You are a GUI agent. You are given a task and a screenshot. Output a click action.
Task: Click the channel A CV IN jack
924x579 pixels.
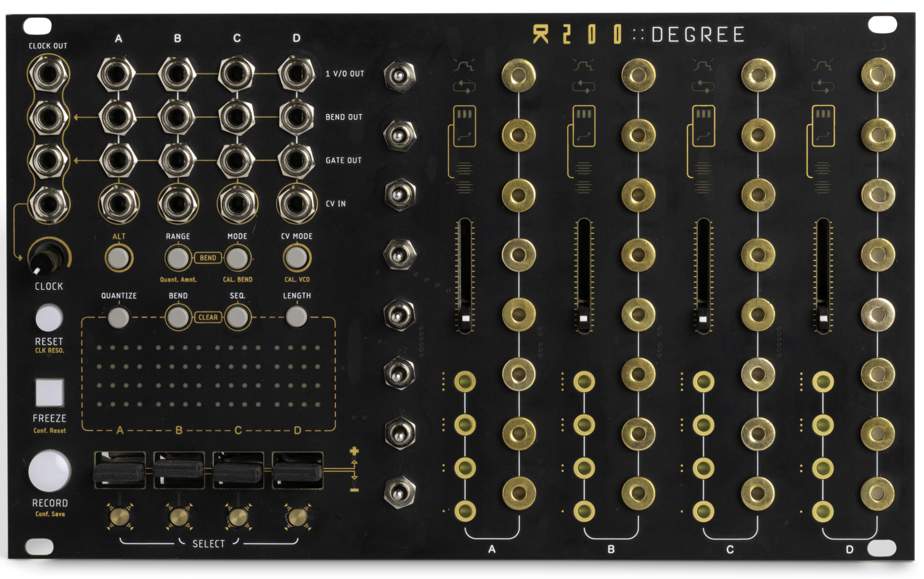(118, 203)
